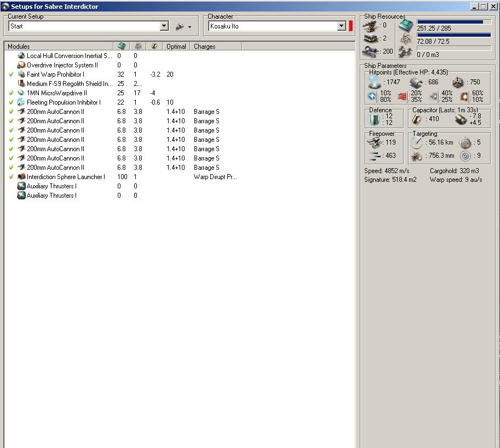
Task: Click the explosive resistance icon
Action: [464, 96]
